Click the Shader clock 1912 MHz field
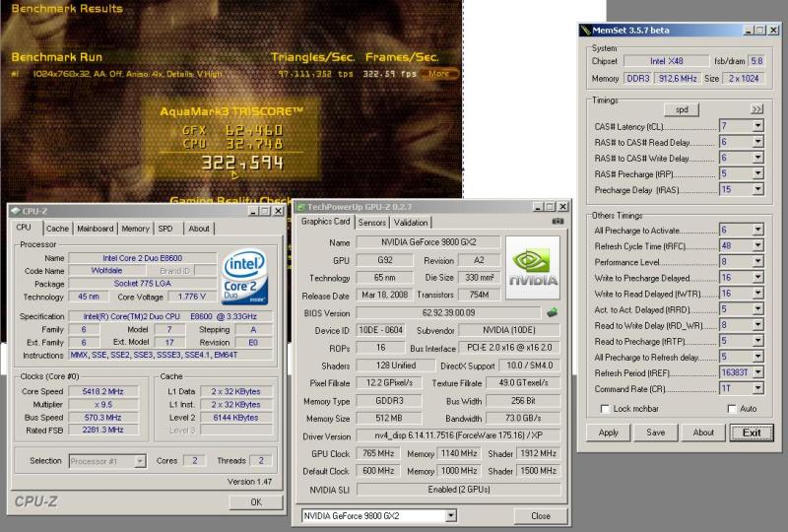Viewport: 788px width, 532px height. (538, 453)
